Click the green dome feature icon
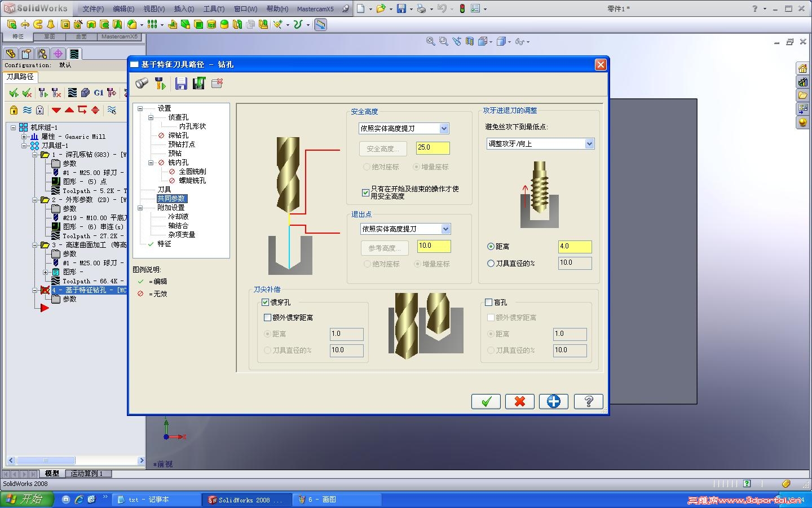The width and height of the screenshot is (812, 508). point(224,24)
